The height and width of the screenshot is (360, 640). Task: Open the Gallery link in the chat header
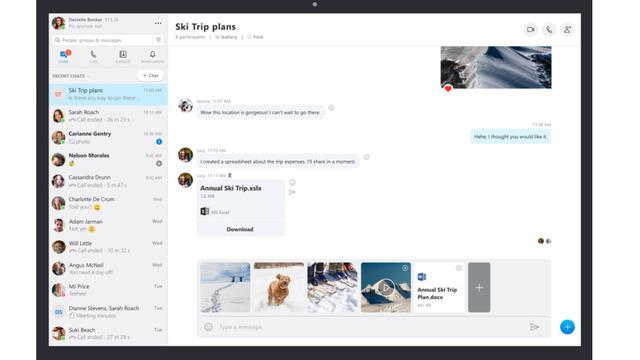(x=226, y=37)
